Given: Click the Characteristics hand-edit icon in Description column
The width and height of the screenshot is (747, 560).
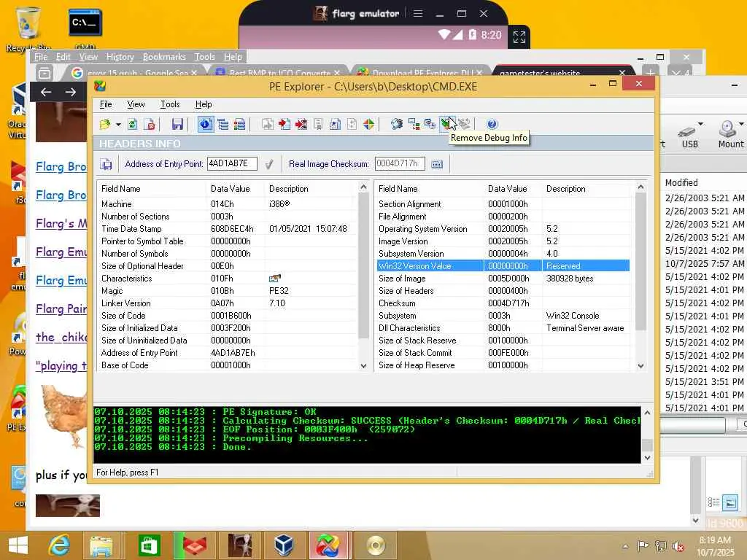Looking at the screenshot, I should [275, 278].
